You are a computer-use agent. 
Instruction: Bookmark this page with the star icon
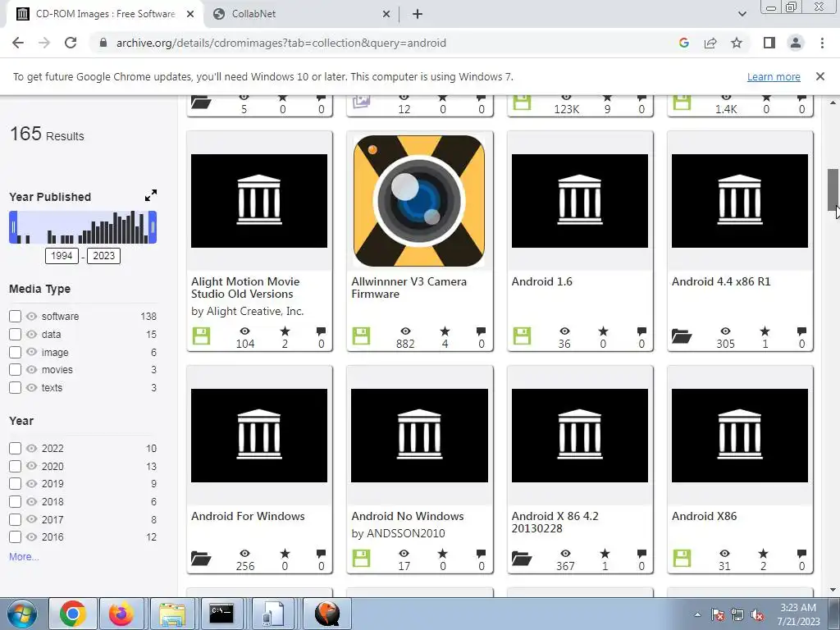click(737, 43)
